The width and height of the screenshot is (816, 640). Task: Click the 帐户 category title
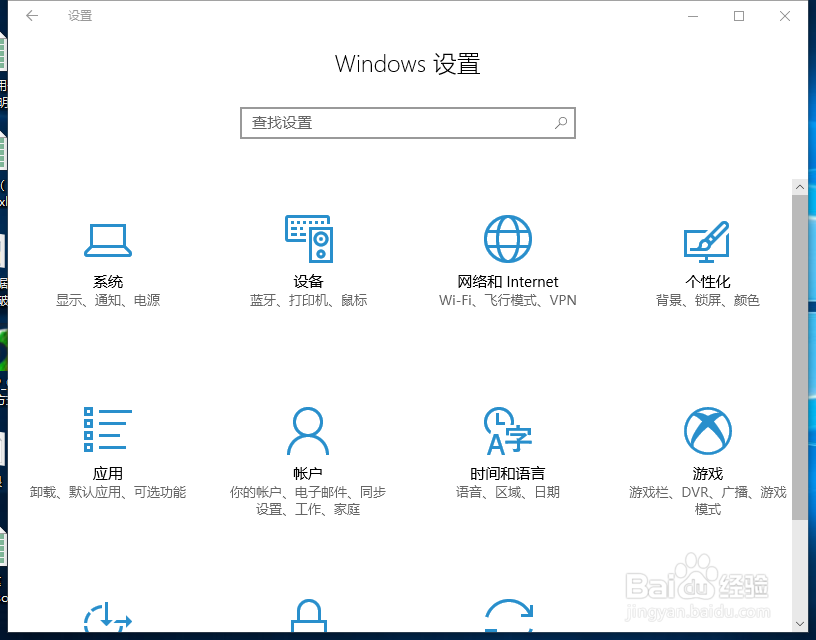[x=308, y=473]
